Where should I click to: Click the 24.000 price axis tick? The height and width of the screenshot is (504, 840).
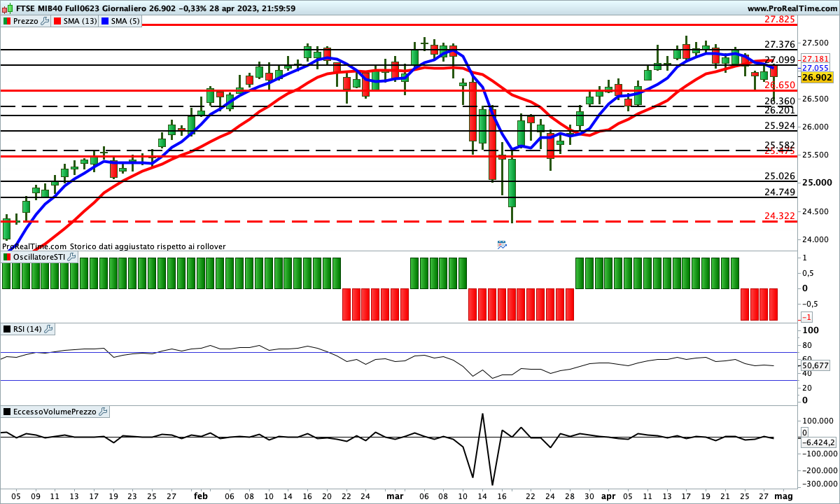pyautogui.click(x=816, y=239)
